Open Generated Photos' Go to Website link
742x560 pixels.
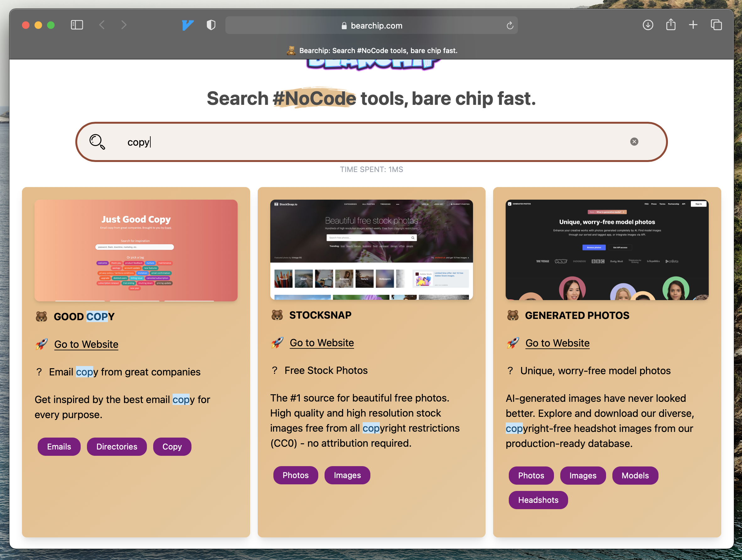[557, 343]
